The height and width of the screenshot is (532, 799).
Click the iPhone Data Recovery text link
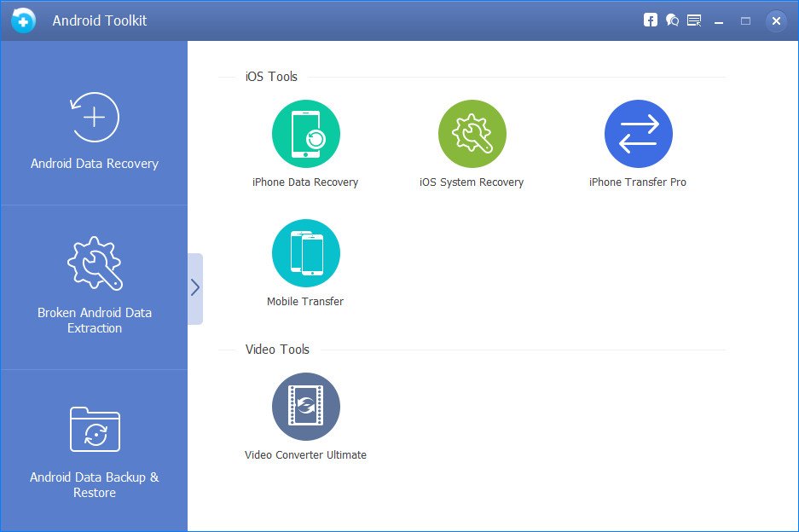305,182
